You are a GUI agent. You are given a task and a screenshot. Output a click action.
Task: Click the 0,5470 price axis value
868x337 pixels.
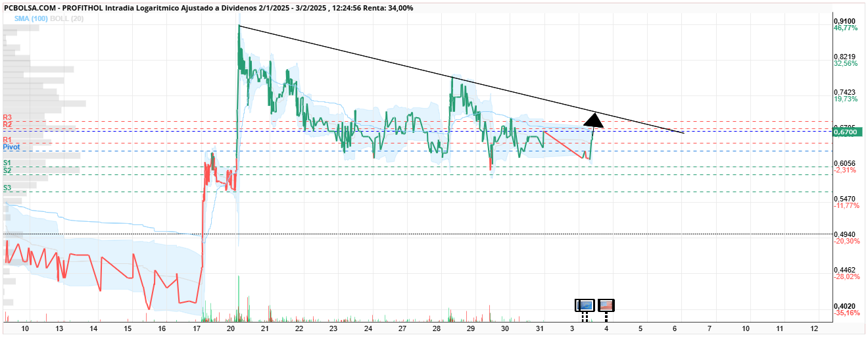click(x=844, y=199)
